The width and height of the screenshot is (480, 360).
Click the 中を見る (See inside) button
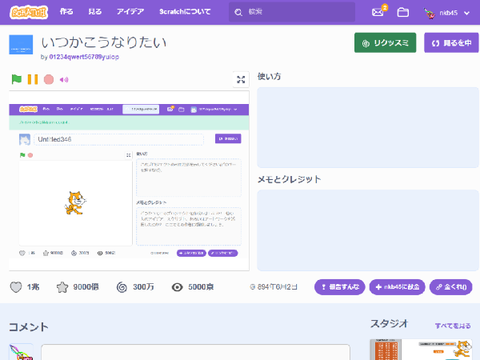[x=451, y=43]
